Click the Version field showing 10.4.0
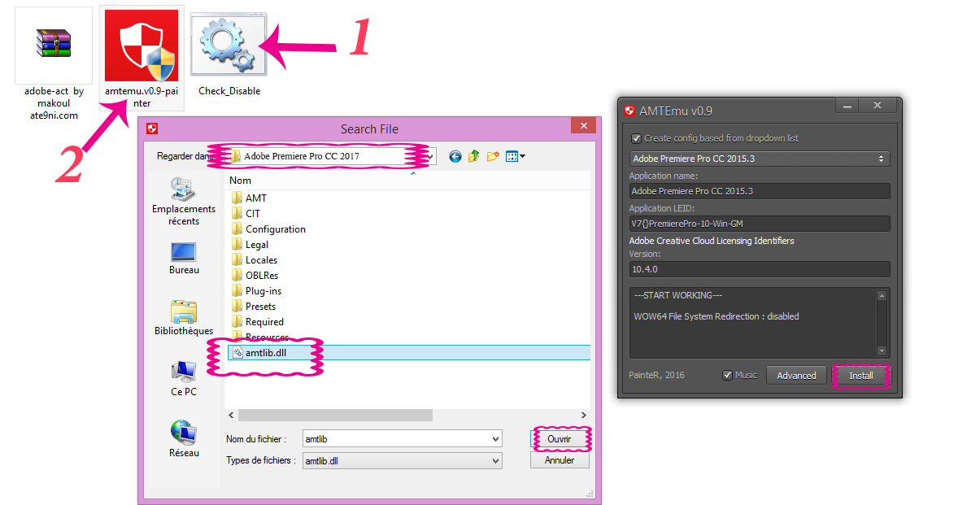980x505 pixels. tap(760, 268)
